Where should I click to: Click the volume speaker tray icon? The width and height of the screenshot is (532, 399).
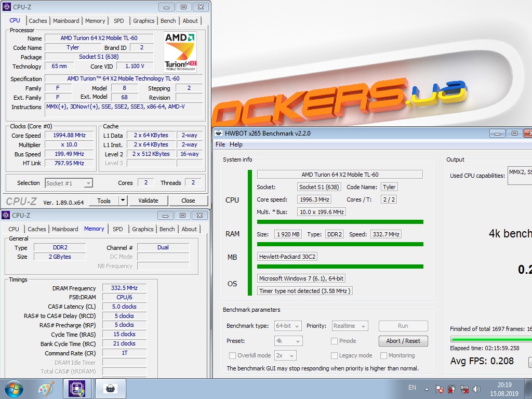[477, 389]
